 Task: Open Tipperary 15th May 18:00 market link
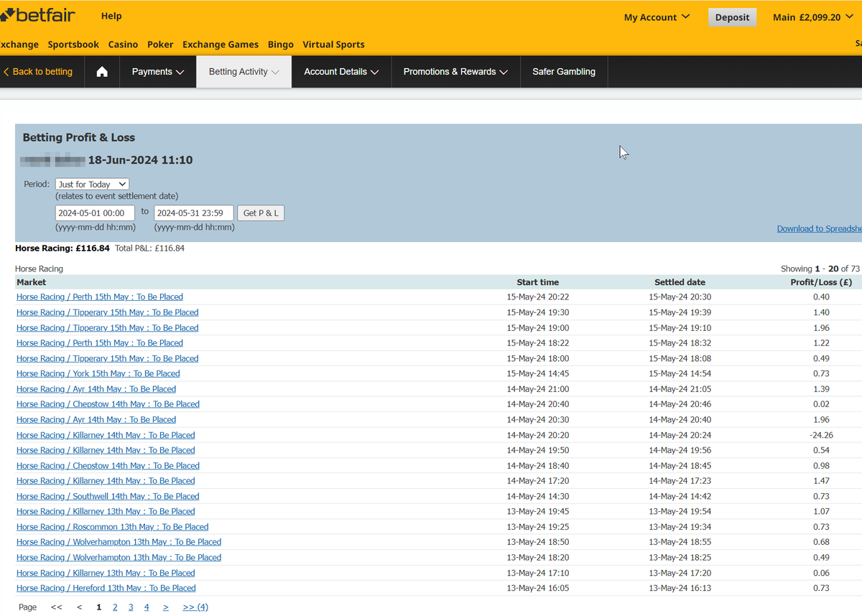[x=107, y=358]
